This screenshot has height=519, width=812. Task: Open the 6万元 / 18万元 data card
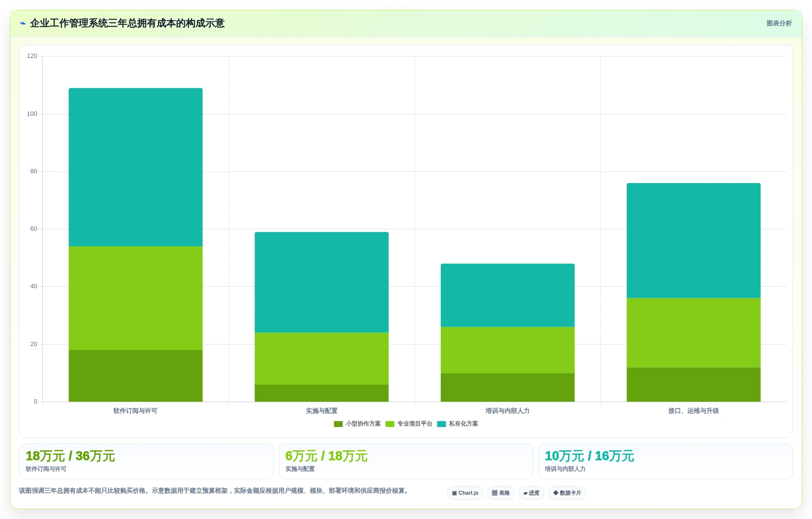406,461
